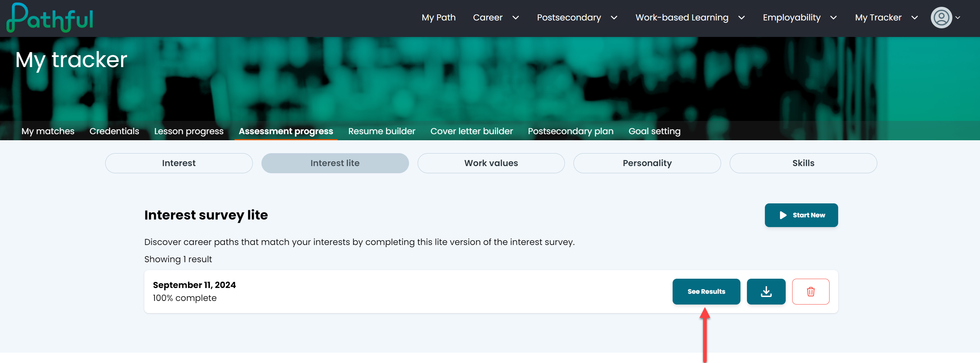Image resolution: width=980 pixels, height=363 pixels.
Task: Open the Resume builder tab
Action: pos(382,131)
